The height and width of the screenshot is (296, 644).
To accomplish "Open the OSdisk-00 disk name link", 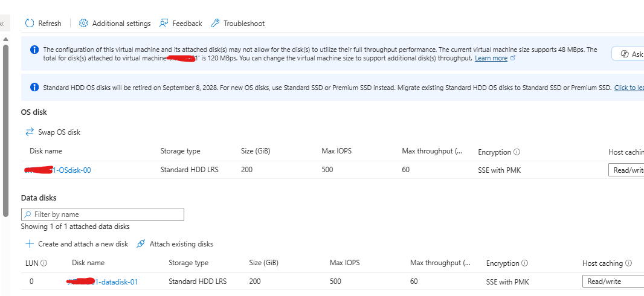I will [58, 170].
